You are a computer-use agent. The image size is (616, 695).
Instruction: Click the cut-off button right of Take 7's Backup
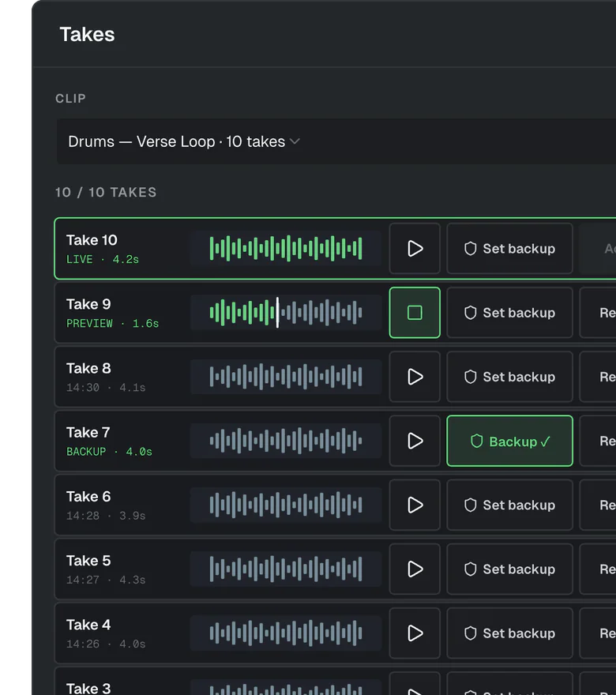(598, 441)
